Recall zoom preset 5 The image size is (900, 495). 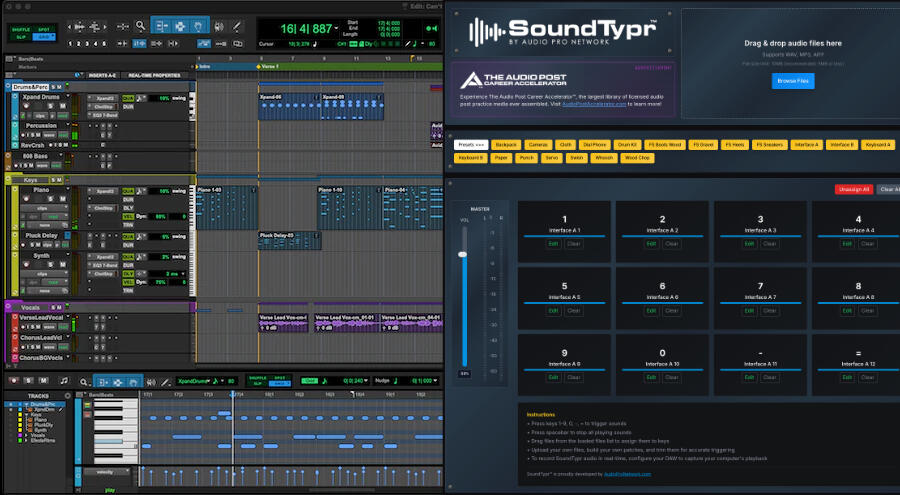point(104,44)
